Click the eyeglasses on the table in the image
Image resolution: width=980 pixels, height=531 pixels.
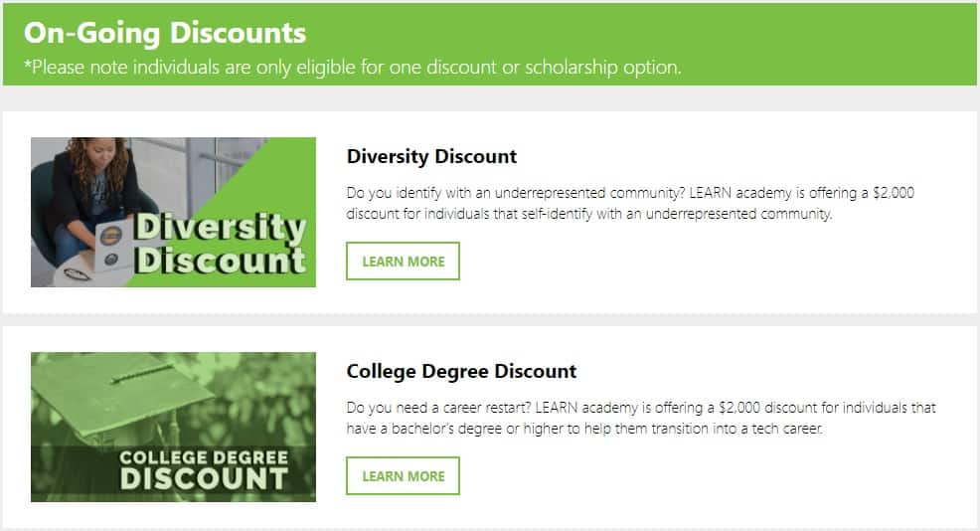(77, 273)
